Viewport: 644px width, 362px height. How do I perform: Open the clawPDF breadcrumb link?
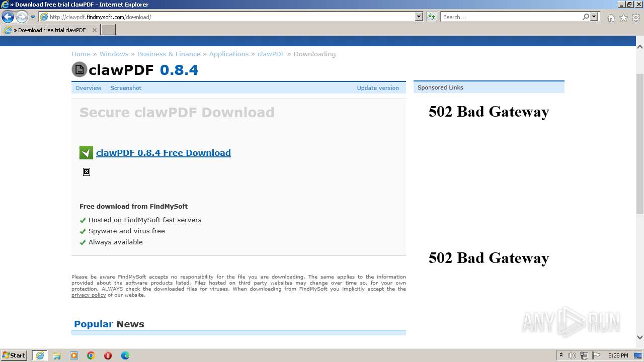(271, 54)
